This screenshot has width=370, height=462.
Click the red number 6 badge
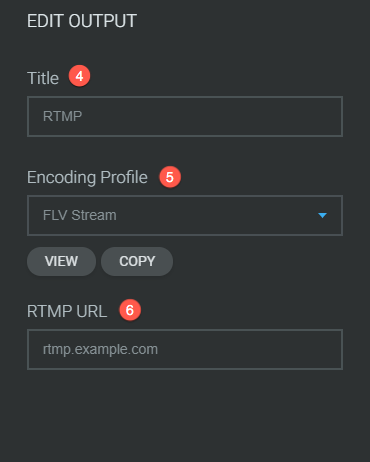coord(130,310)
